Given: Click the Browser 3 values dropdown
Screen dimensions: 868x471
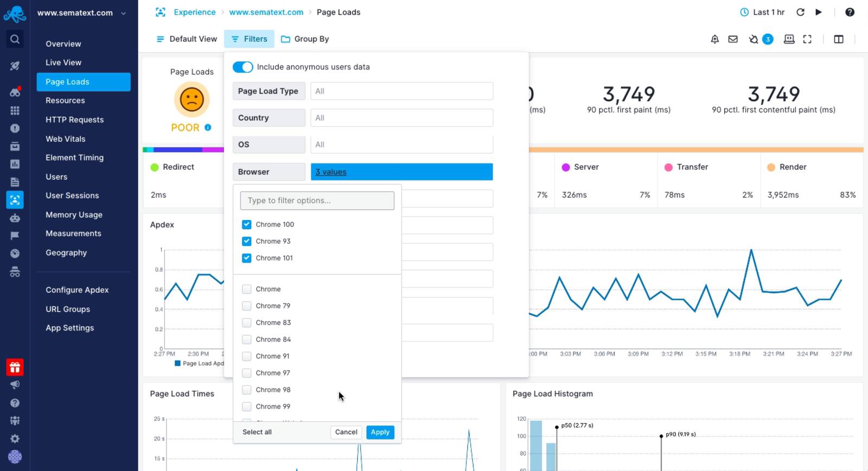Looking at the screenshot, I should tap(402, 172).
